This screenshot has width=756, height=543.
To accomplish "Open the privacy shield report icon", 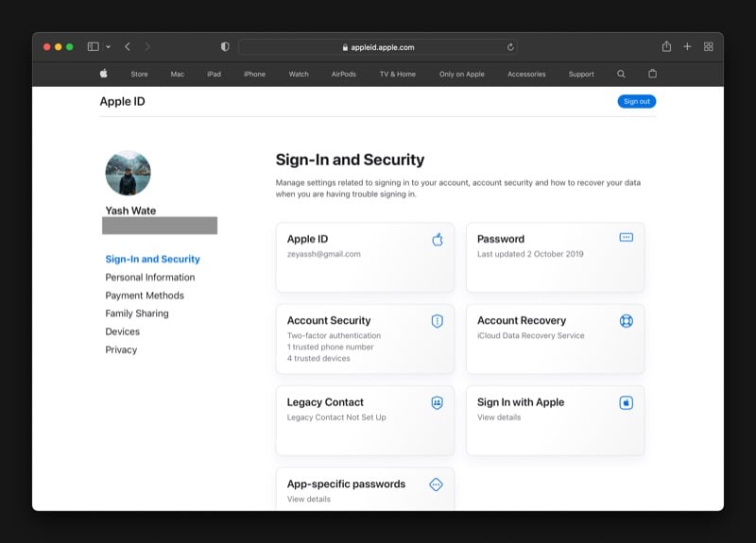I will tap(225, 46).
